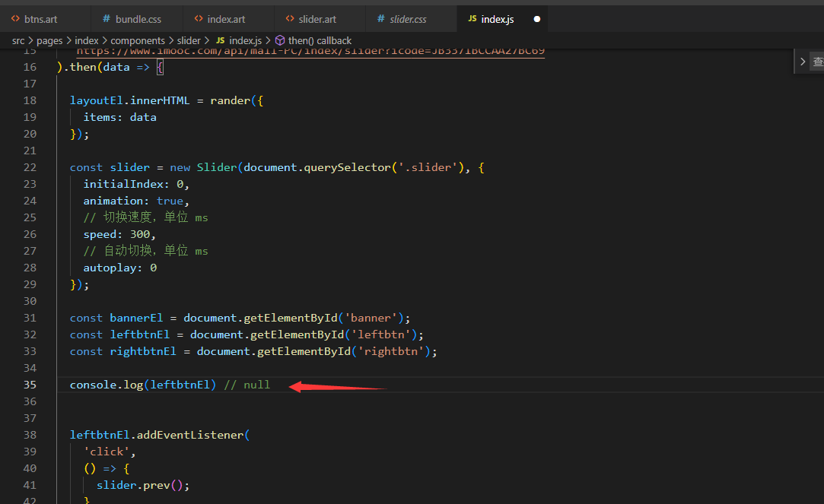824x504 pixels.
Task: Click the then() callback breadcrumb symbol
Action: [320, 40]
